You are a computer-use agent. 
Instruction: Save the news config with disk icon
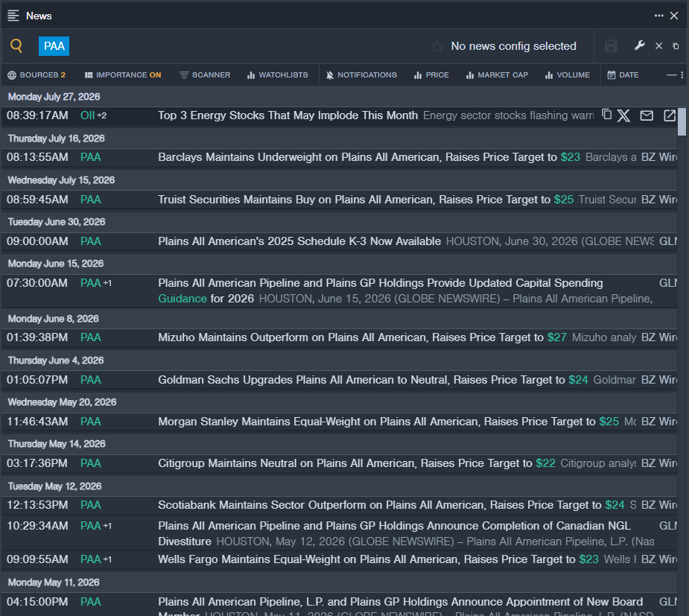(x=611, y=46)
